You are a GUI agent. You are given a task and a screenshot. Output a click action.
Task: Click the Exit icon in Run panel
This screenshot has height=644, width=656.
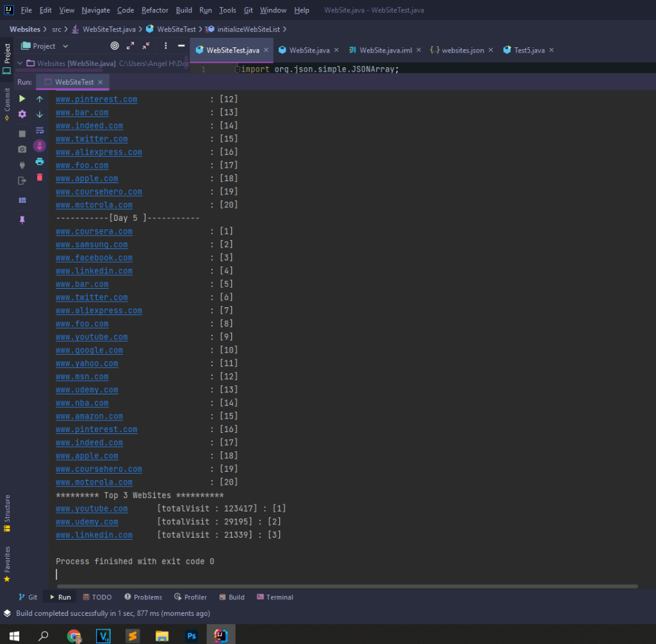pyautogui.click(x=22, y=181)
